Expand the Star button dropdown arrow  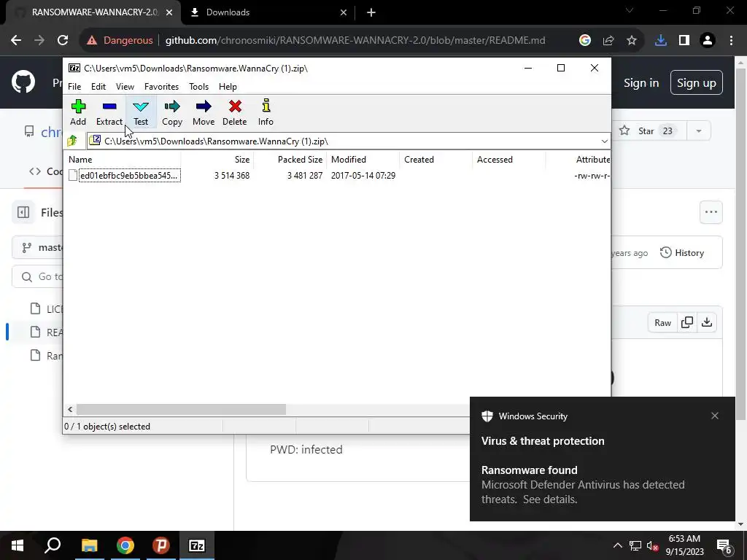click(x=699, y=131)
